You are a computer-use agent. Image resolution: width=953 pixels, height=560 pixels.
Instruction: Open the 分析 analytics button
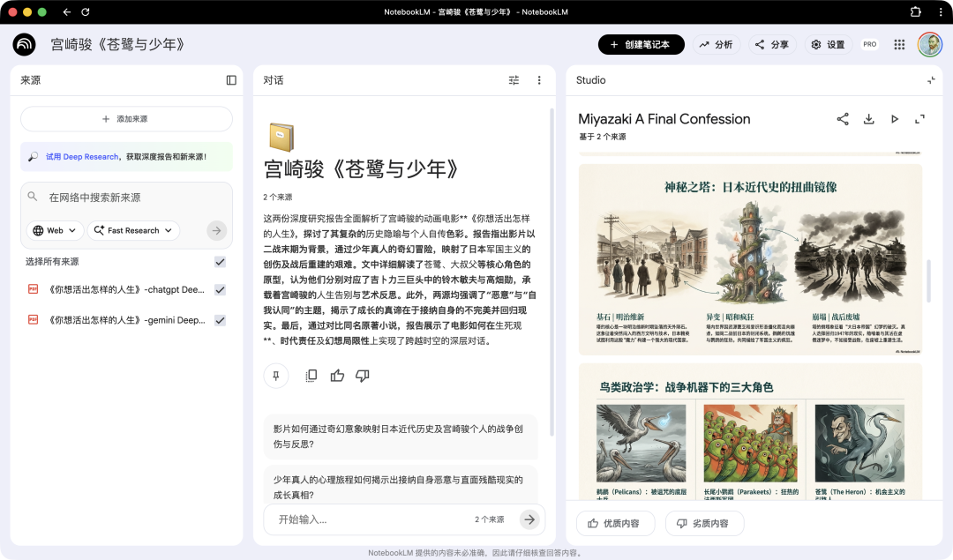716,44
